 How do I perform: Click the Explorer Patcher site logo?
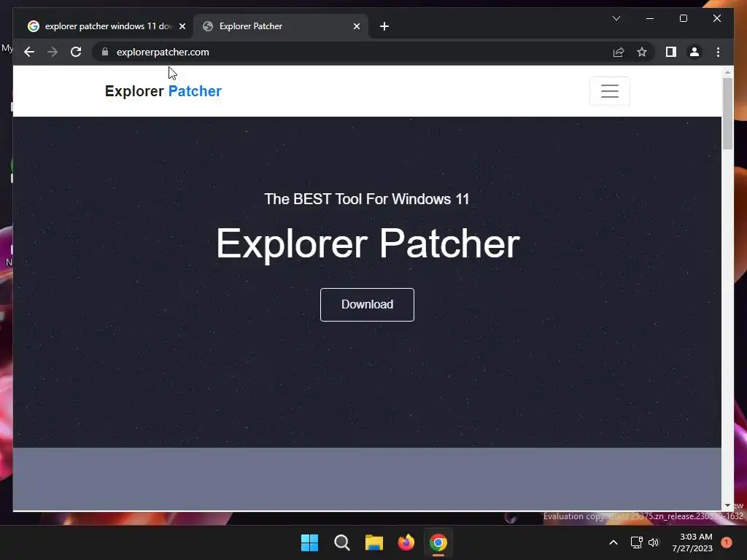coord(163,91)
